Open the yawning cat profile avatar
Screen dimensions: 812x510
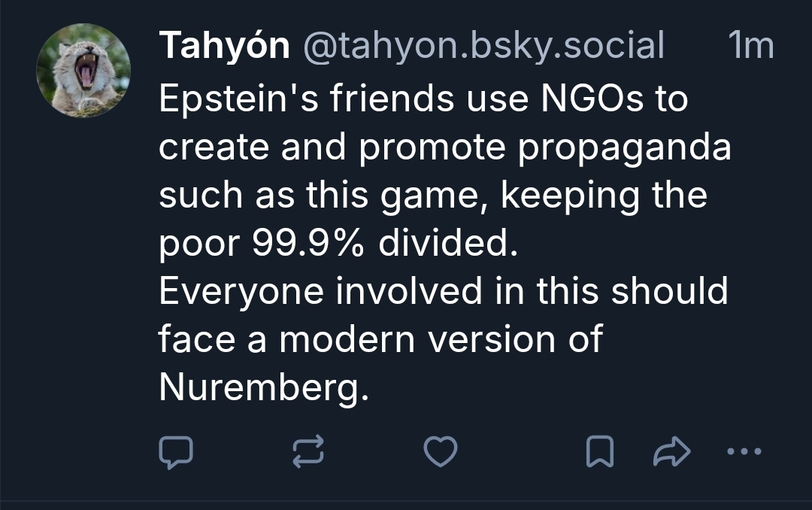pyautogui.click(x=83, y=70)
